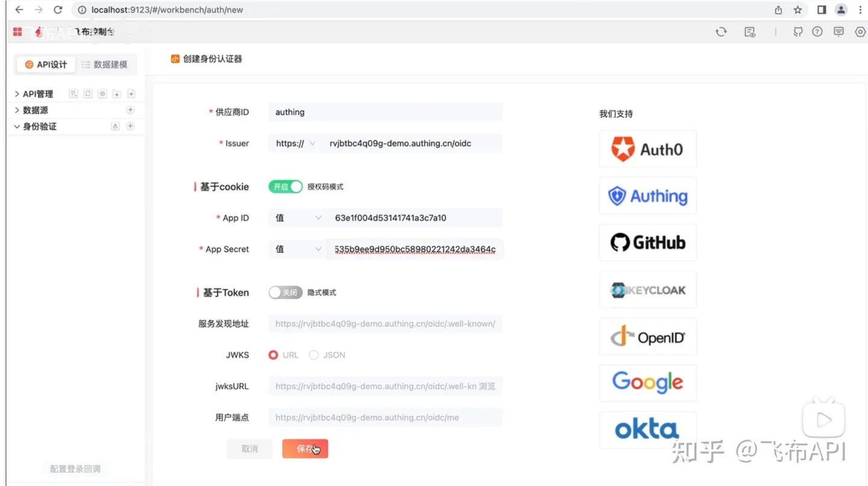
Task: Share this page from the address bar
Action: tap(778, 10)
